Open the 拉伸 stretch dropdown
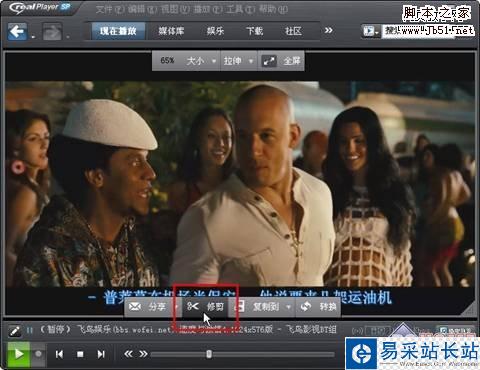 pyautogui.click(x=238, y=61)
